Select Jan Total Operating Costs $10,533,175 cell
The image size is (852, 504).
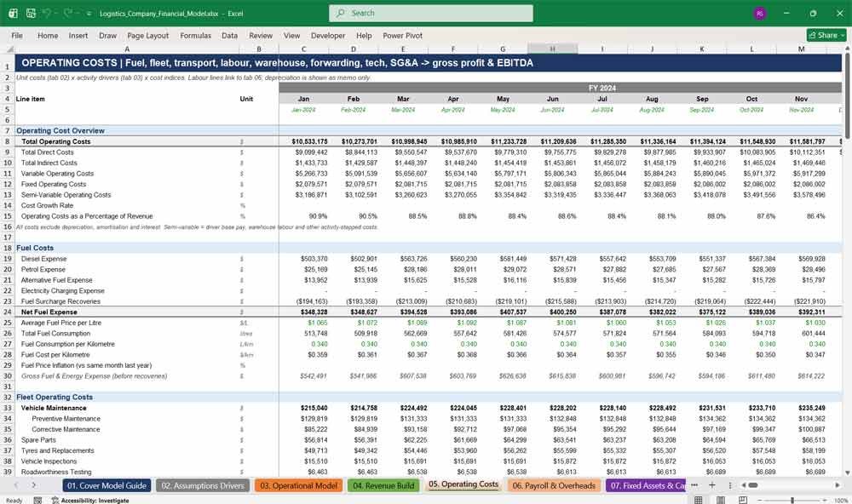[x=304, y=141]
